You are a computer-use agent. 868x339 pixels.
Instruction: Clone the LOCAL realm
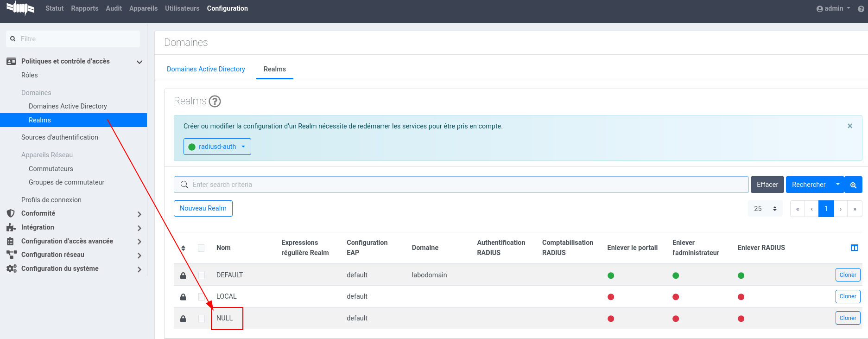pyautogui.click(x=848, y=296)
